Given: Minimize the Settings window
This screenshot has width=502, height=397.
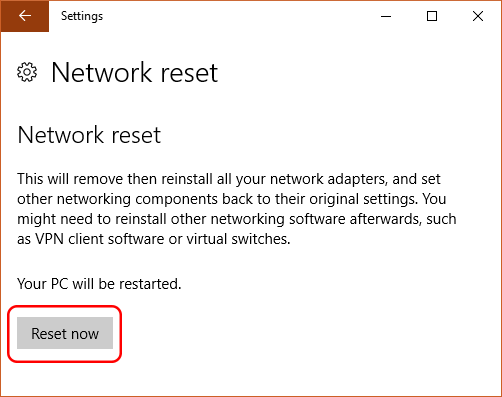Looking at the screenshot, I should 386,16.
